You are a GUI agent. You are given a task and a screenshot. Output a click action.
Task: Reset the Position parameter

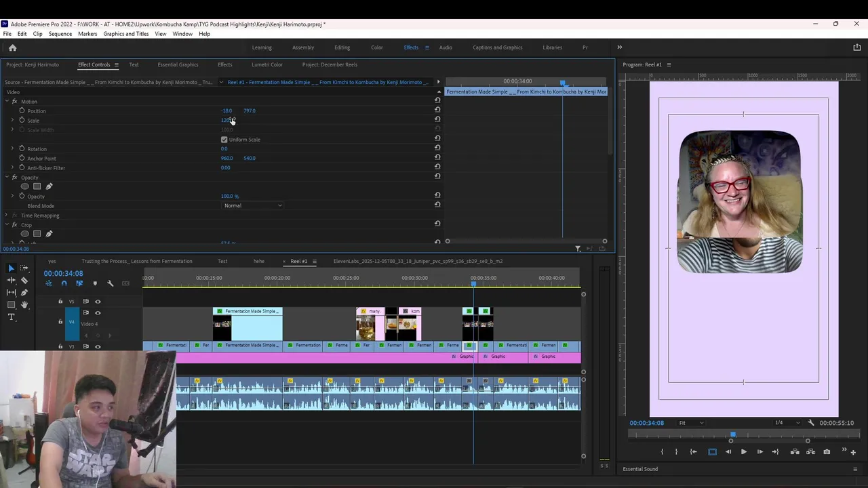coord(437,110)
